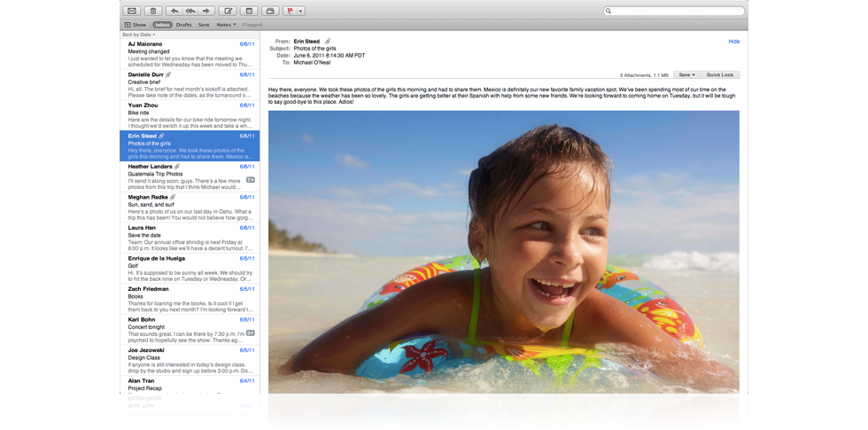
Task: Reply using the single left arrow icon
Action: pyautogui.click(x=174, y=12)
